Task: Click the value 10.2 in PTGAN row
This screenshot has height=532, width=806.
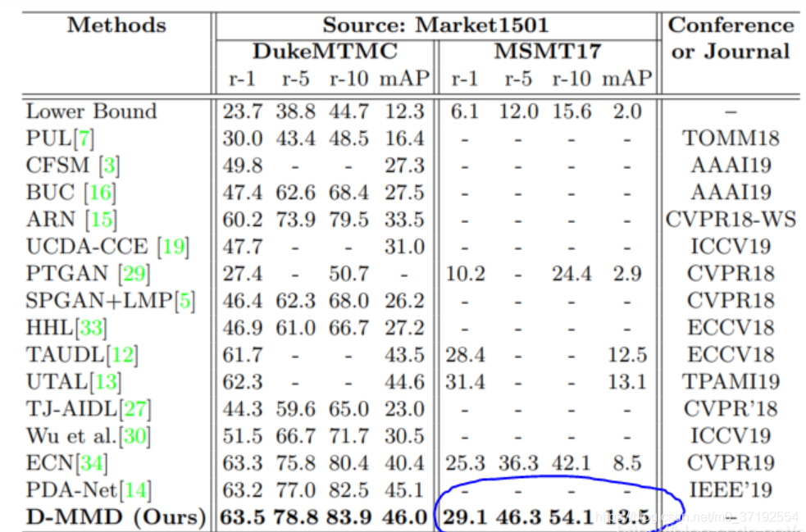Action: 465,274
